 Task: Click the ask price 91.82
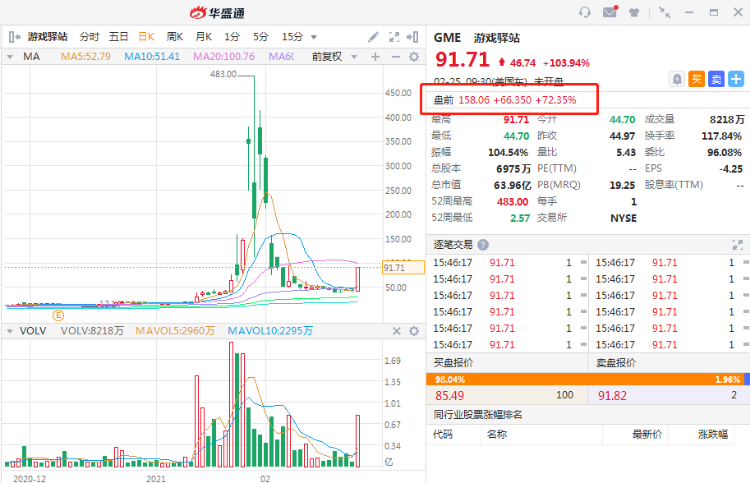(x=612, y=395)
